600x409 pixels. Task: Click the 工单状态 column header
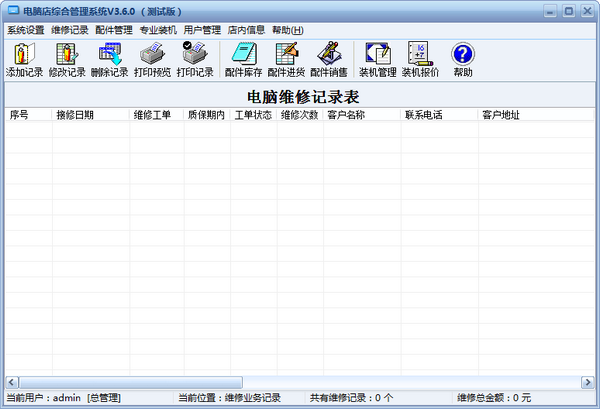pyautogui.click(x=254, y=115)
